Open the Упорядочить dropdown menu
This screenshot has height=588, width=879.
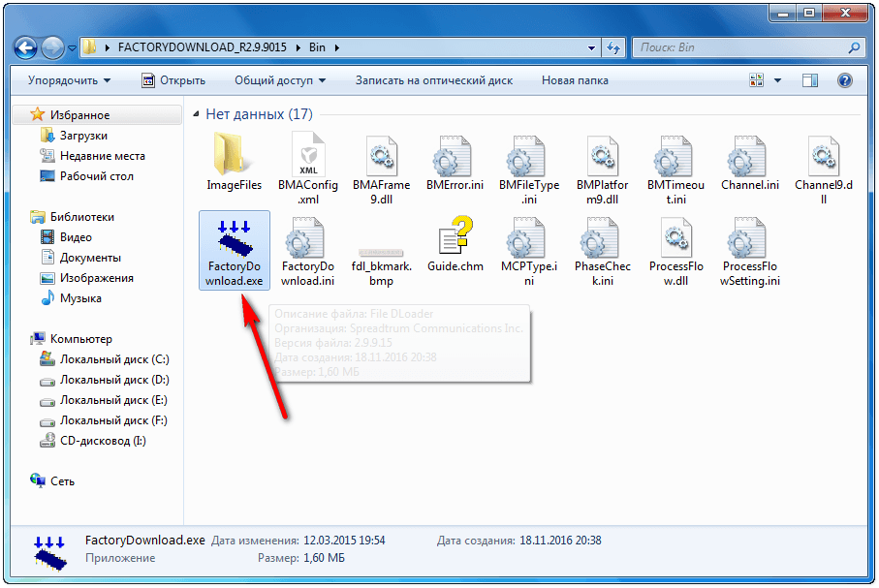pyautogui.click(x=69, y=80)
